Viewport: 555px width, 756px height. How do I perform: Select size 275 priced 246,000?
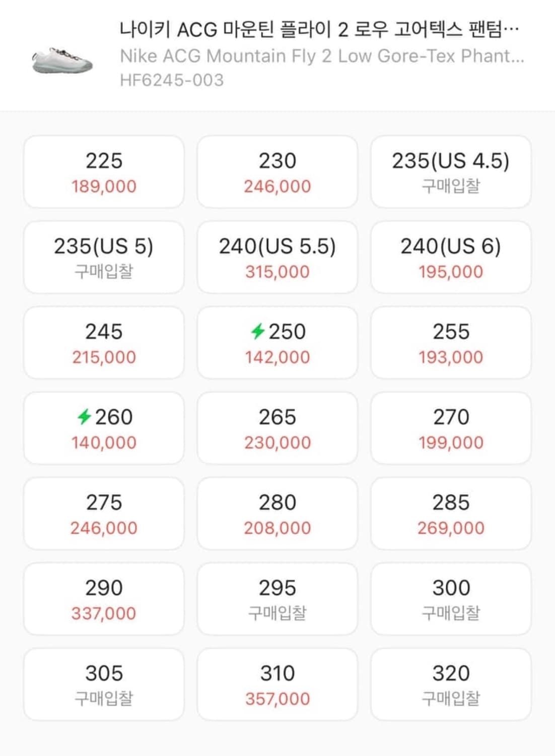[x=104, y=514]
